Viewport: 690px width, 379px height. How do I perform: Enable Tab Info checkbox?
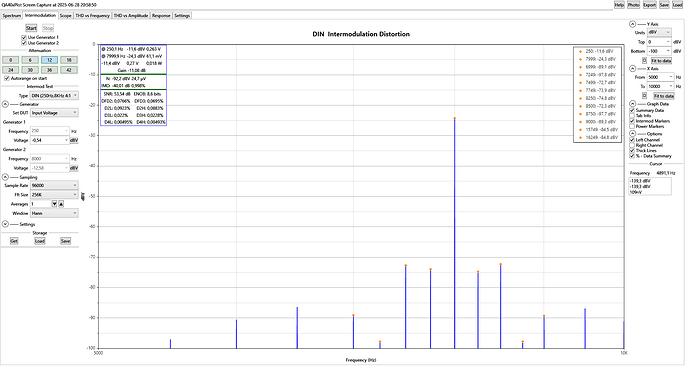pyautogui.click(x=632, y=116)
